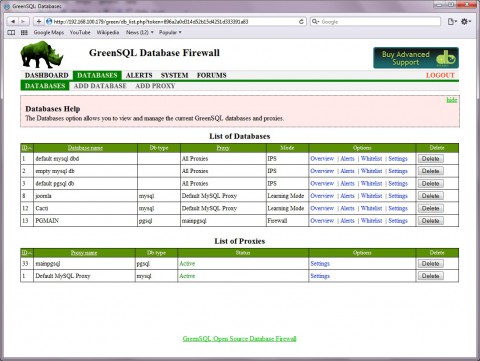Image resolution: width=480 pixels, height=361 pixels.
Task: Click the Buy Advanced Support banner
Action: pos(416,58)
